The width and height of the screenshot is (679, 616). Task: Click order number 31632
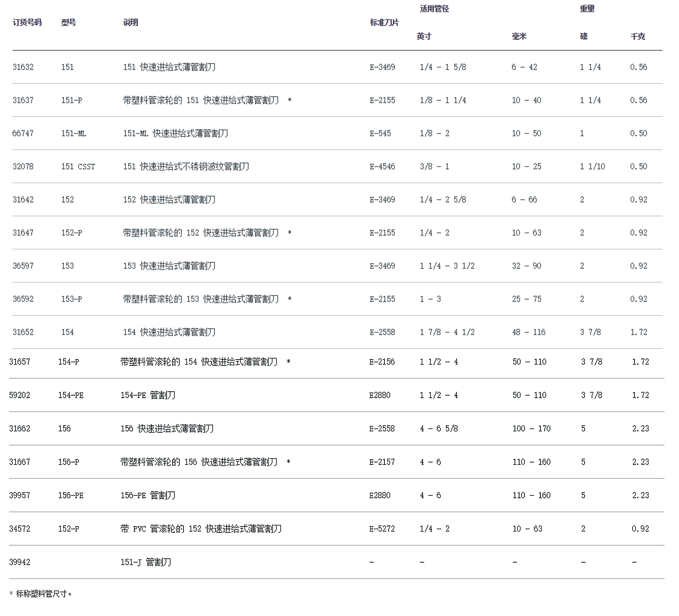point(23,67)
